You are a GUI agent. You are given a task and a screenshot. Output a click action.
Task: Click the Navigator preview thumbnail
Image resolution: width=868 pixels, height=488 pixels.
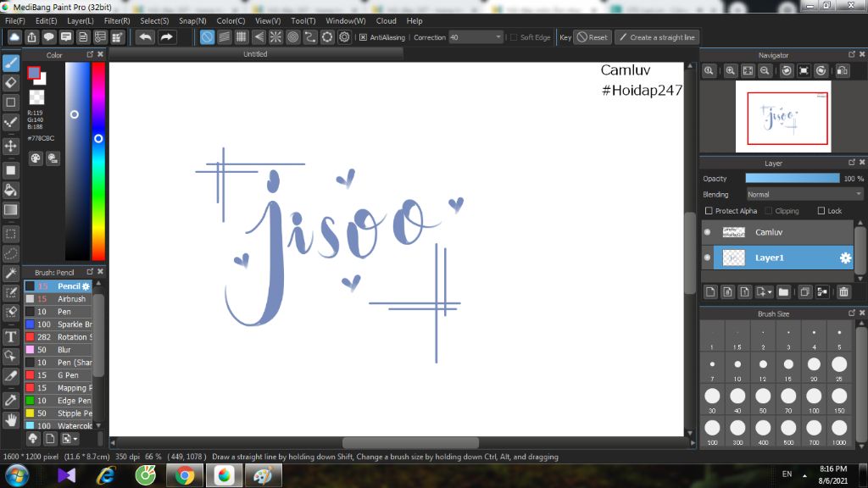783,117
